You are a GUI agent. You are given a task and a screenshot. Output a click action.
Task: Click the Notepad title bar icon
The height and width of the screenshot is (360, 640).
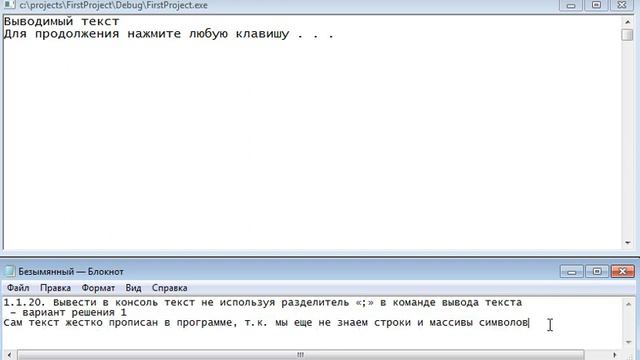pyautogui.click(x=9, y=271)
